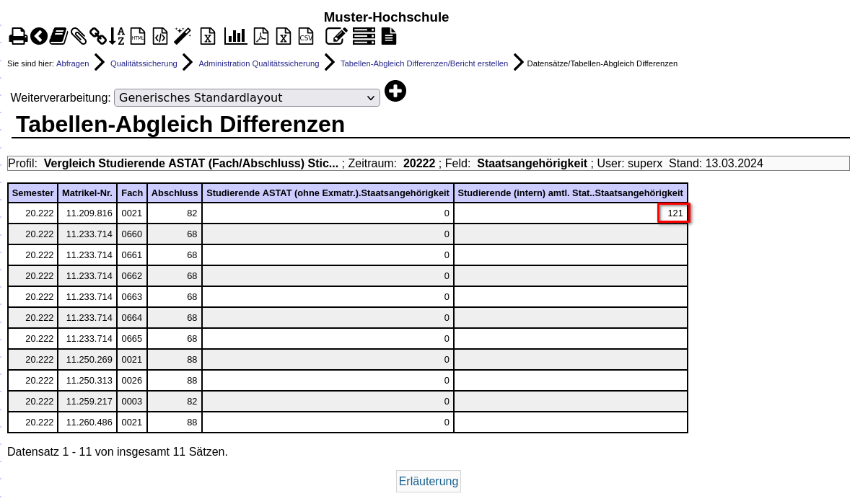Open Administration Qualitätssicherung breadcrumb
The image size is (855, 504).
pyautogui.click(x=258, y=63)
